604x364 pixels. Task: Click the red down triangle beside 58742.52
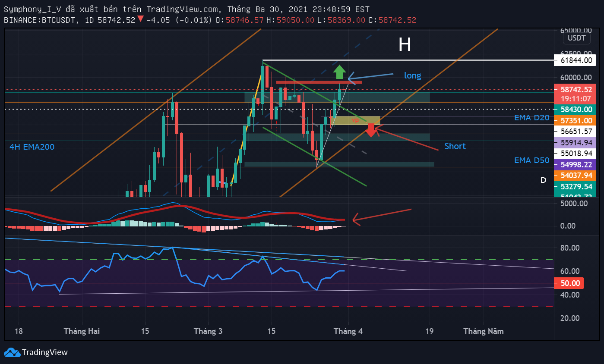click(x=140, y=19)
